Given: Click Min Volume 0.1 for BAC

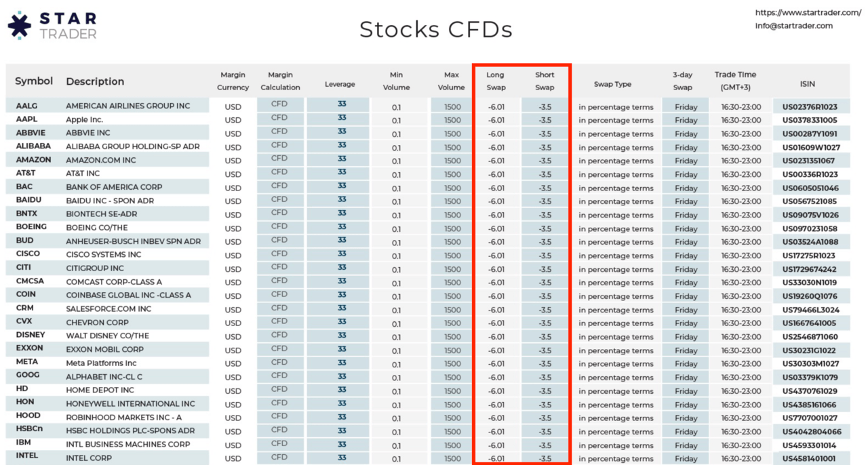Looking at the screenshot, I should (x=397, y=186).
